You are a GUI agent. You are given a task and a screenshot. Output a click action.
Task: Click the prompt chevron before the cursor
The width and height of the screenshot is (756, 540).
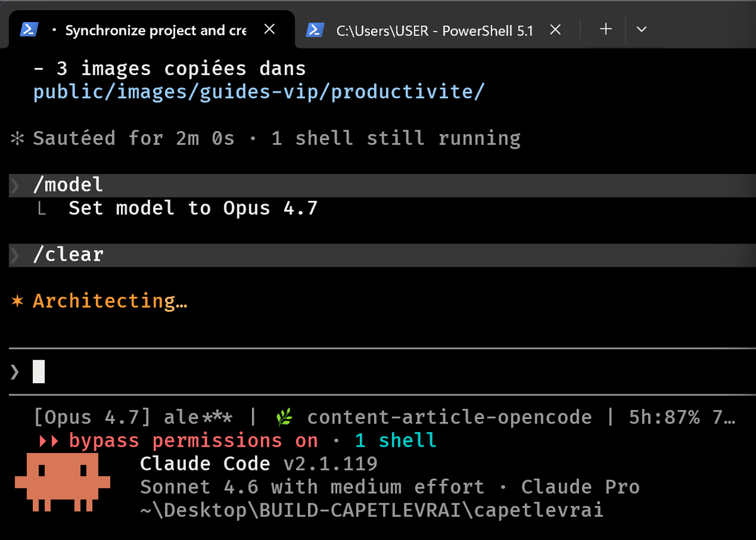point(15,372)
